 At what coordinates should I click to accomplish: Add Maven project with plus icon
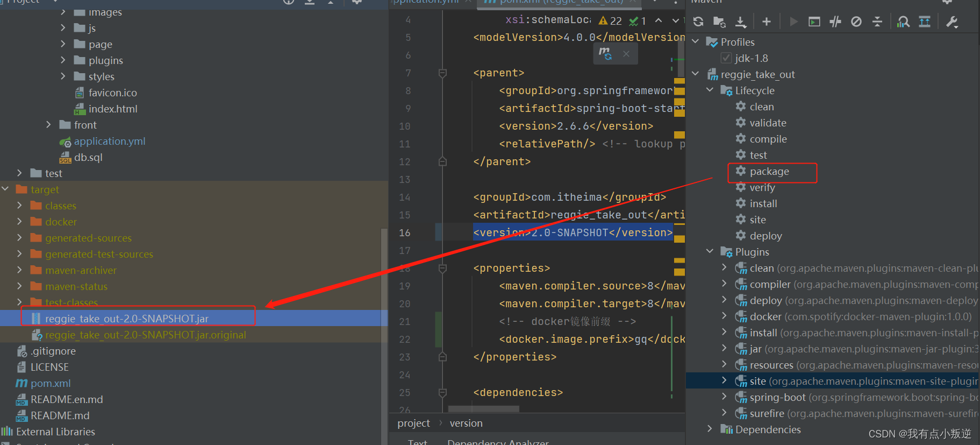[x=767, y=22]
